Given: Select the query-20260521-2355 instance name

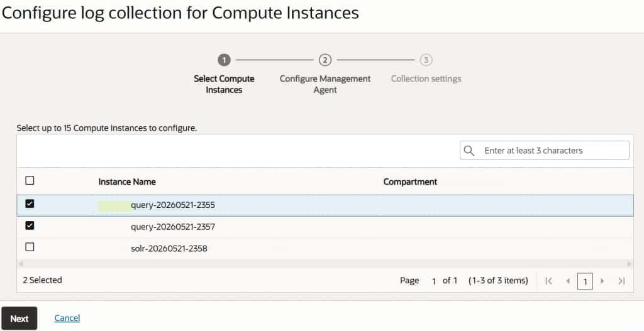Looking at the screenshot, I should [x=173, y=205].
